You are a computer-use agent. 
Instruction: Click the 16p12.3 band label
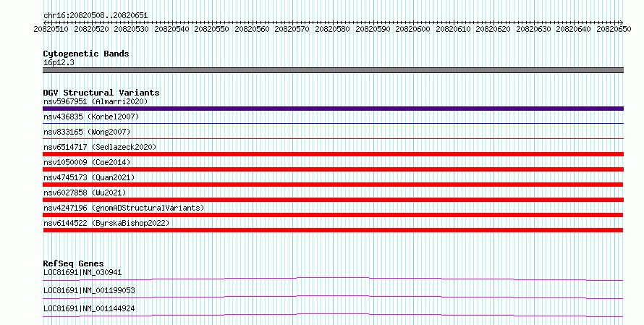click(59, 62)
